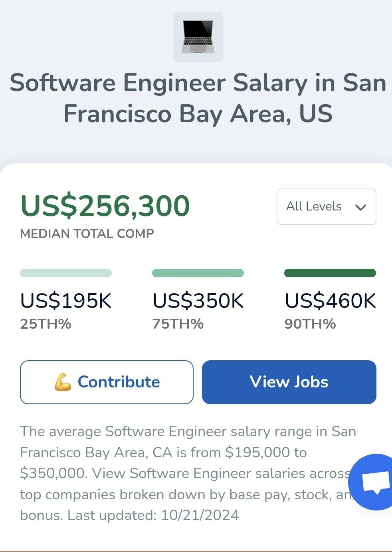Click the US$460K salary figure
Image resolution: width=392 pixels, height=552 pixels.
click(x=330, y=301)
